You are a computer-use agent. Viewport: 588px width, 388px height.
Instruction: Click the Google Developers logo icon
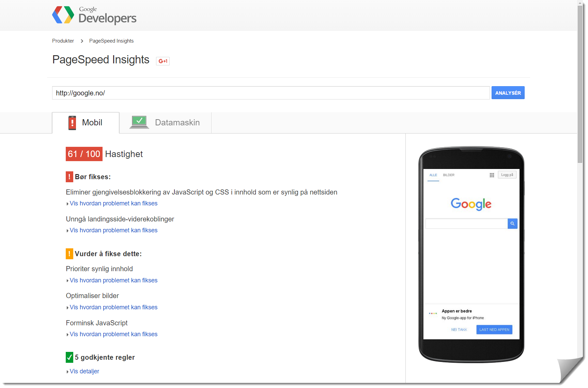coord(63,15)
